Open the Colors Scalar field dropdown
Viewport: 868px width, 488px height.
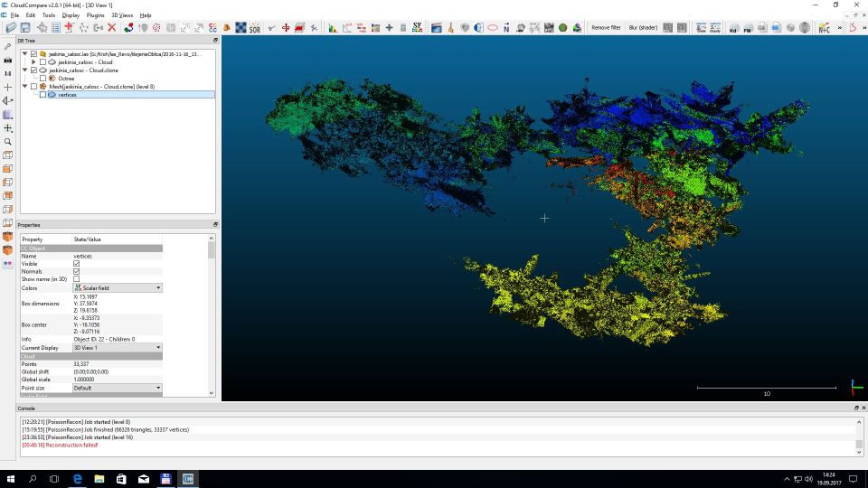[x=118, y=288]
